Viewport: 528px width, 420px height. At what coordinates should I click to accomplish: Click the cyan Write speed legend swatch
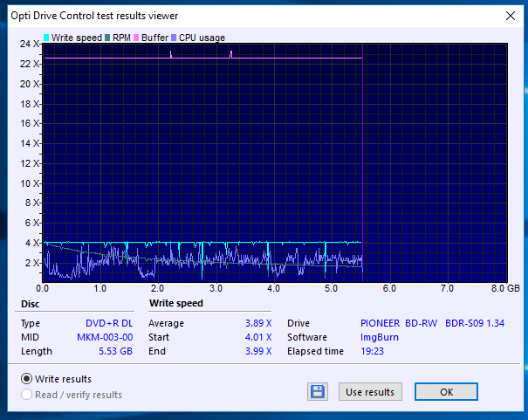click(46, 38)
